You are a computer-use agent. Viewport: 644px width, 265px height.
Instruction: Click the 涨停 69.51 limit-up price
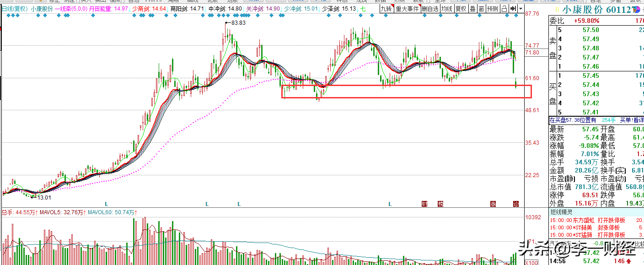590,195
